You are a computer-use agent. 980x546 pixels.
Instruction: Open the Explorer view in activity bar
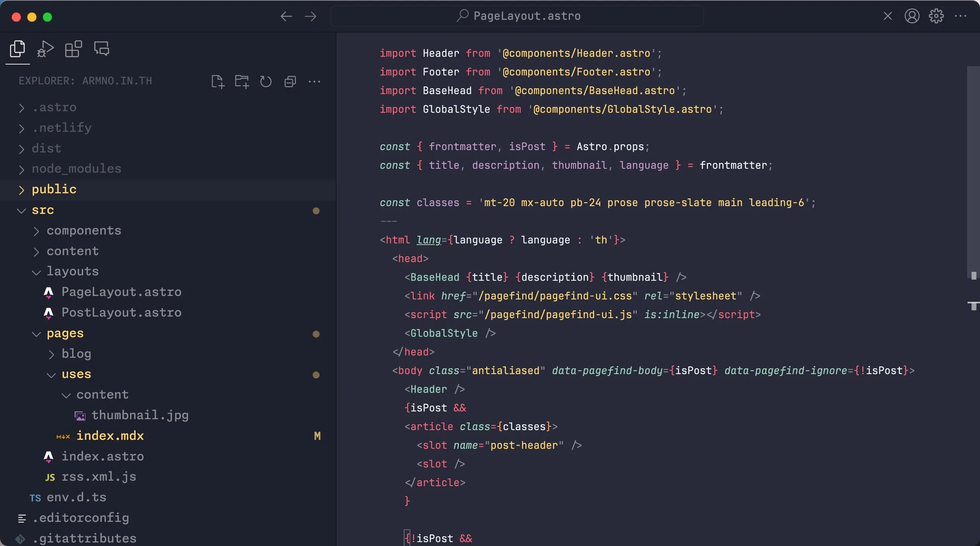pyautogui.click(x=17, y=49)
